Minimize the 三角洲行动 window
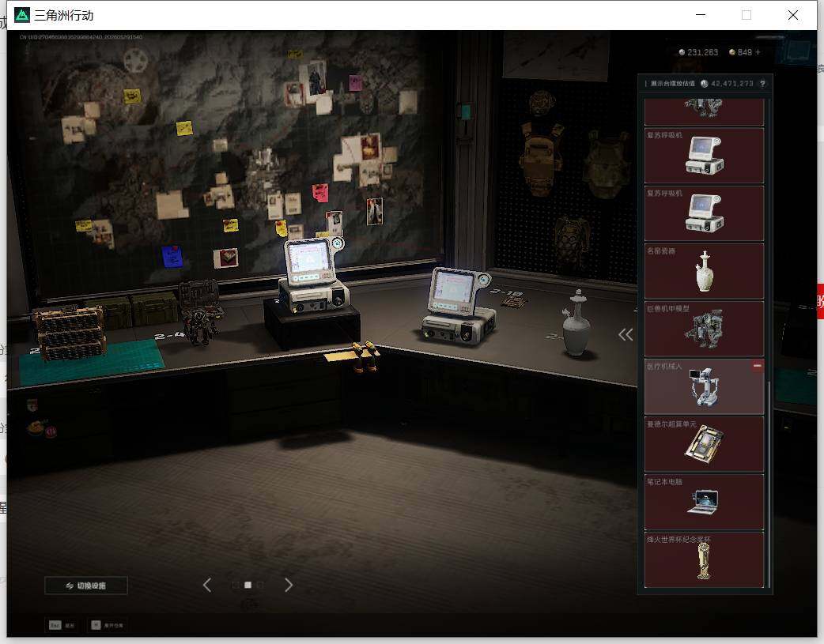The image size is (824, 644). click(x=701, y=15)
